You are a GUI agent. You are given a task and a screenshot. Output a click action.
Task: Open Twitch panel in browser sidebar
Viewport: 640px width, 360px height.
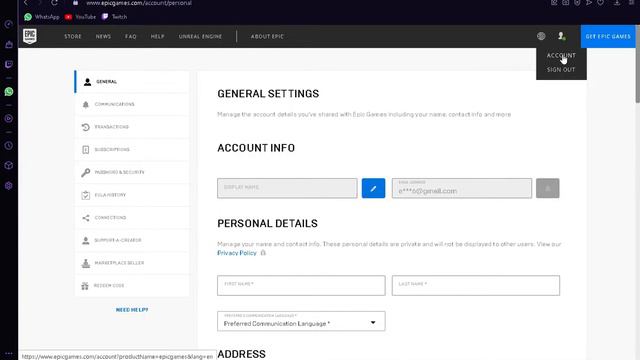9,64
